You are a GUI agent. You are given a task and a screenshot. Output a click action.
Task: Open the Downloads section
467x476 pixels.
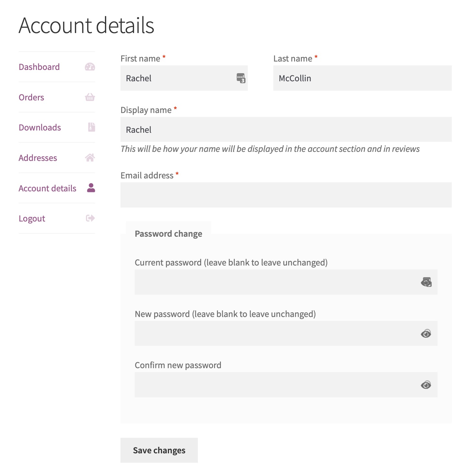[40, 128]
